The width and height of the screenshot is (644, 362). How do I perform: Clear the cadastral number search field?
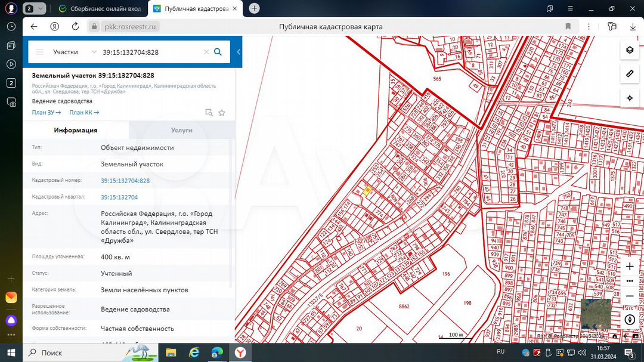(x=206, y=52)
